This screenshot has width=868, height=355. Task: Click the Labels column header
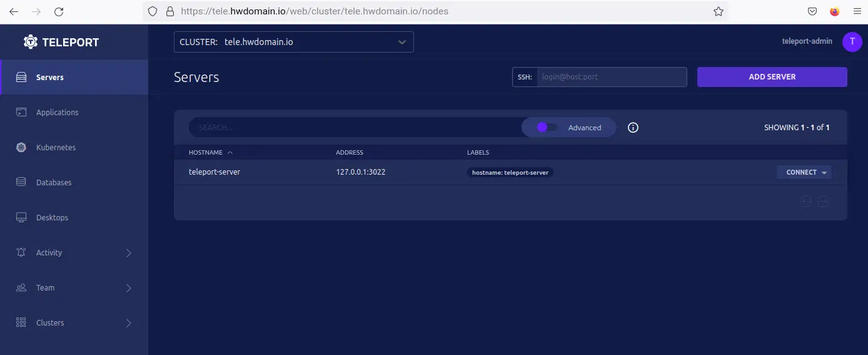tap(478, 152)
